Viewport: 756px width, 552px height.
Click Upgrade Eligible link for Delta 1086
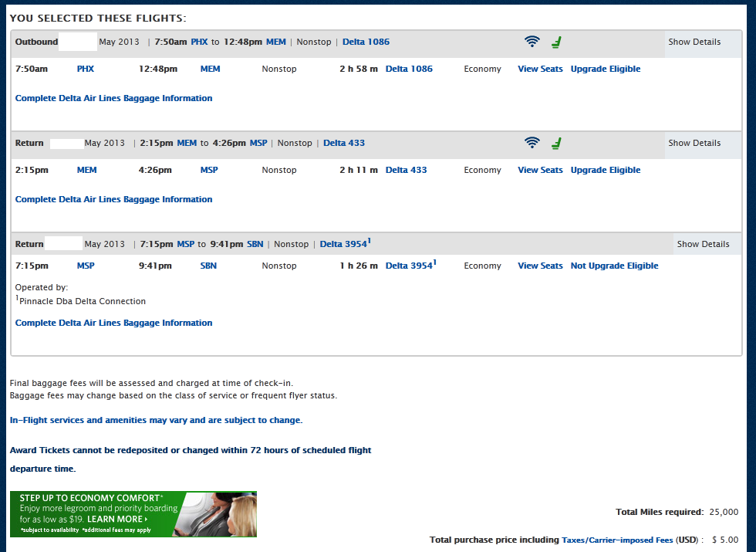pyautogui.click(x=606, y=69)
